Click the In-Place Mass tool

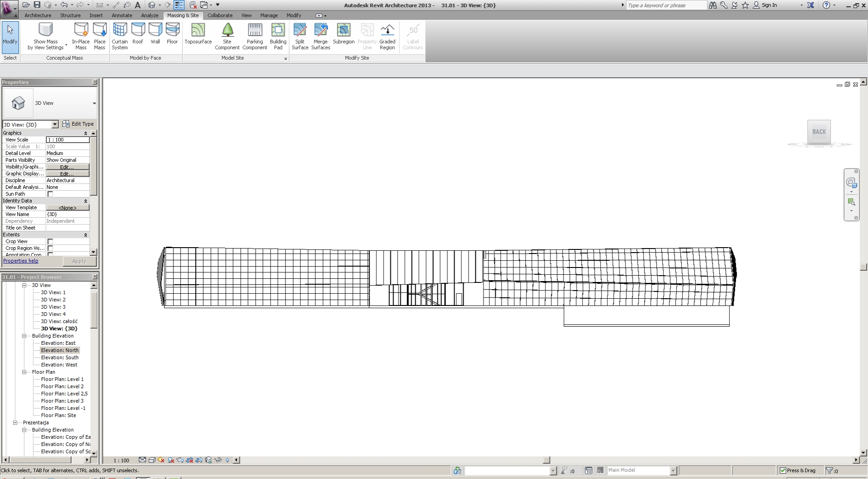coord(81,36)
